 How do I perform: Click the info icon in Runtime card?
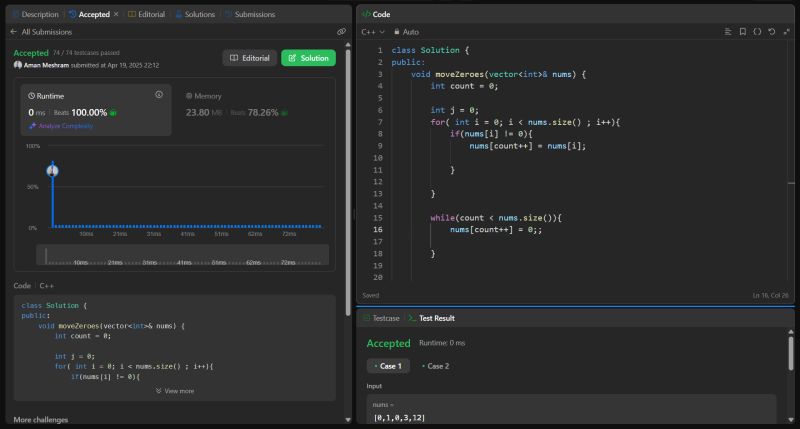pyautogui.click(x=159, y=95)
